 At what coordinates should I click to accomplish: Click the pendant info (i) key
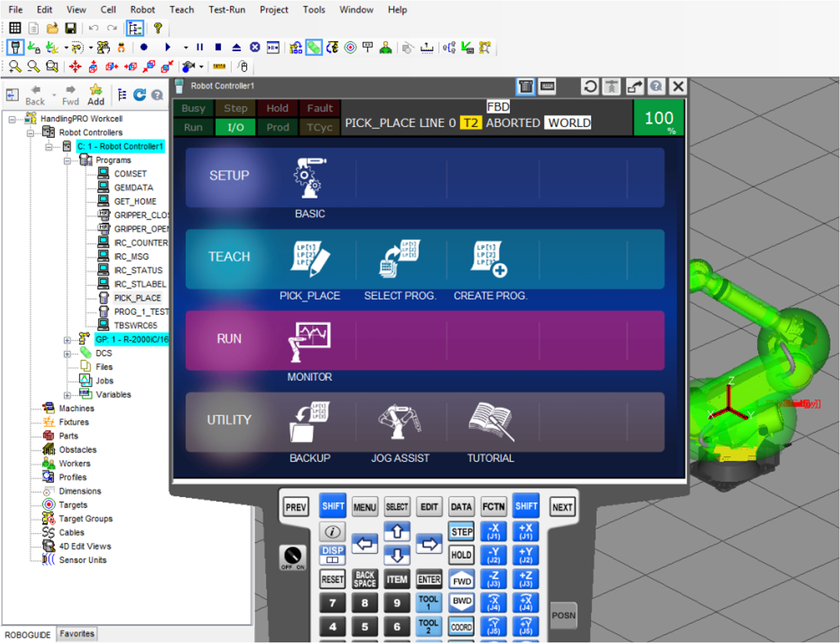pyautogui.click(x=332, y=531)
